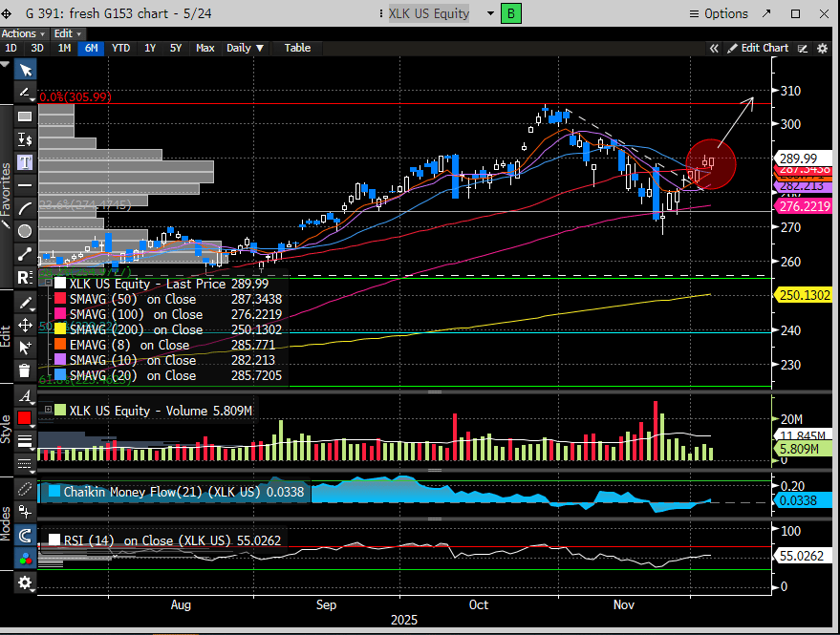The width and height of the screenshot is (840, 635).
Task: Choose the two-point trend line tool
Action: [x=25, y=254]
